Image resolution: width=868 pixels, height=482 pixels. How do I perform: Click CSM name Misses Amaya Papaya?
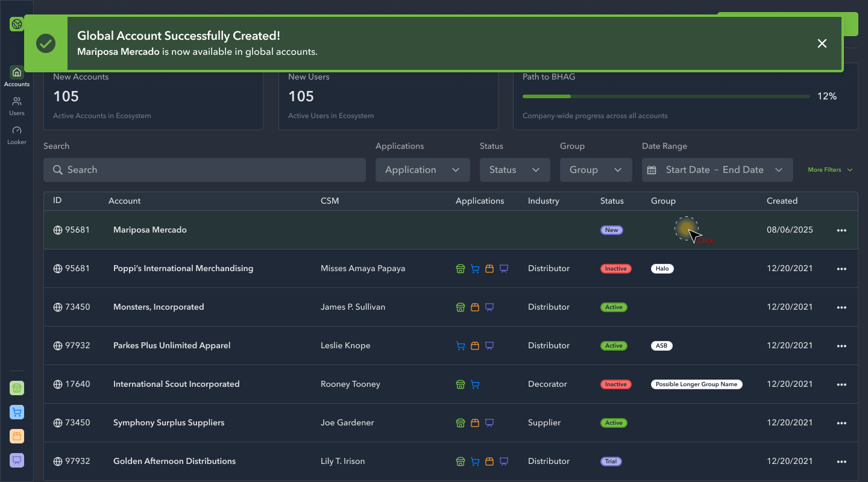pyautogui.click(x=363, y=269)
